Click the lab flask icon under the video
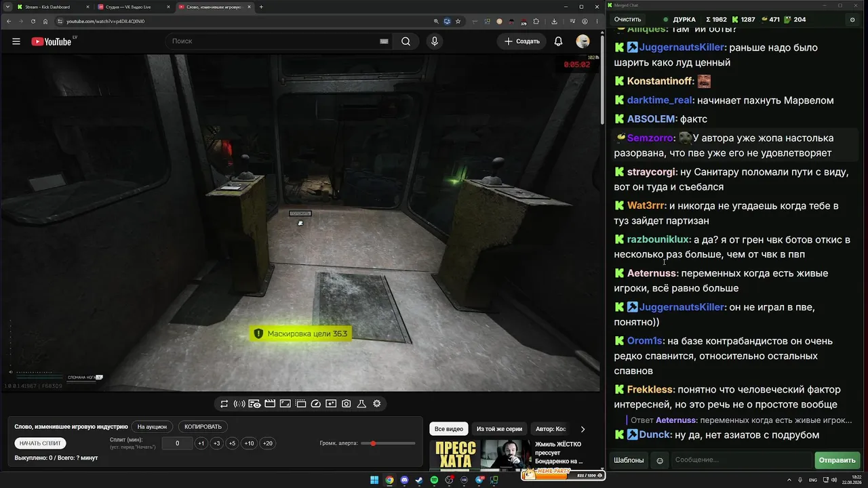 (x=361, y=404)
